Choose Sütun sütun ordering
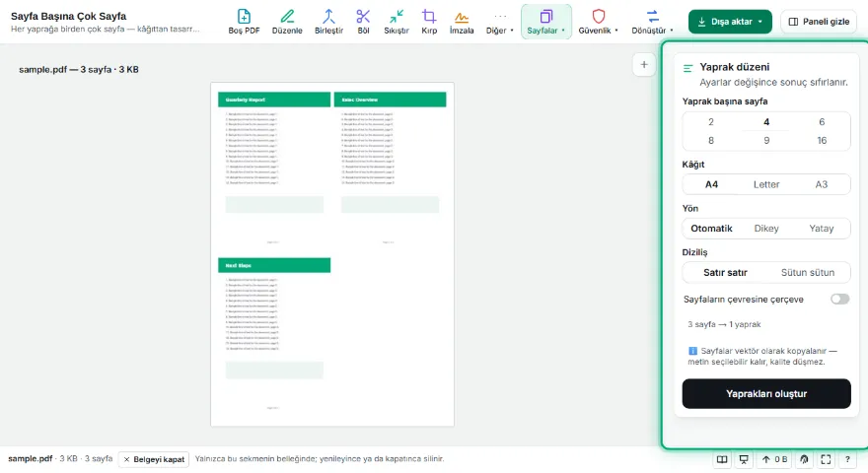The width and height of the screenshot is (868, 473). tap(808, 272)
